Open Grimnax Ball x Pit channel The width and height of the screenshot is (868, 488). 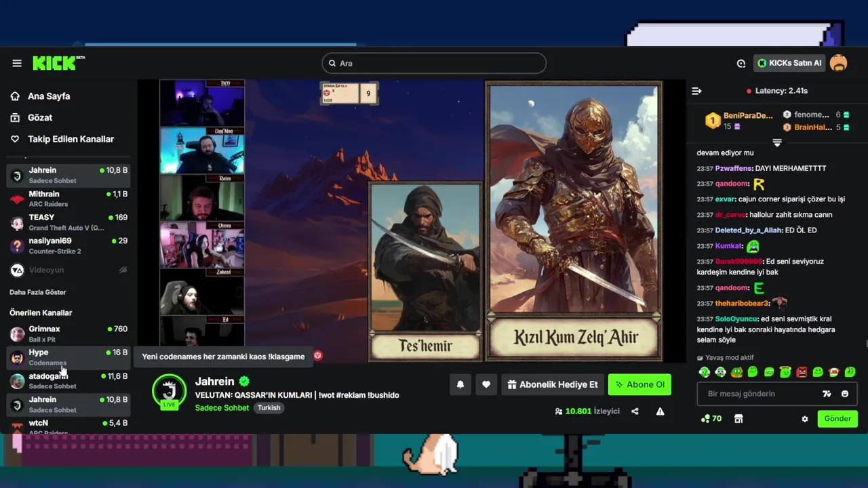68,333
